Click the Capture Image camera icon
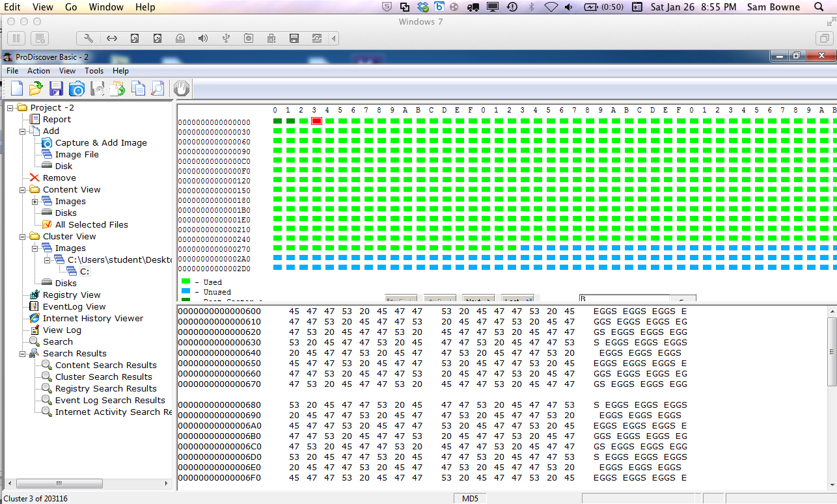Screen dimensions: 837x504 point(77,88)
